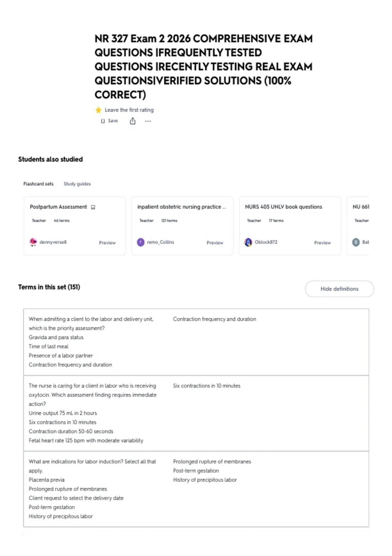The width and height of the screenshot is (392, 556).
Task: Toggle Hide definitions button
Action: (339, 289)
